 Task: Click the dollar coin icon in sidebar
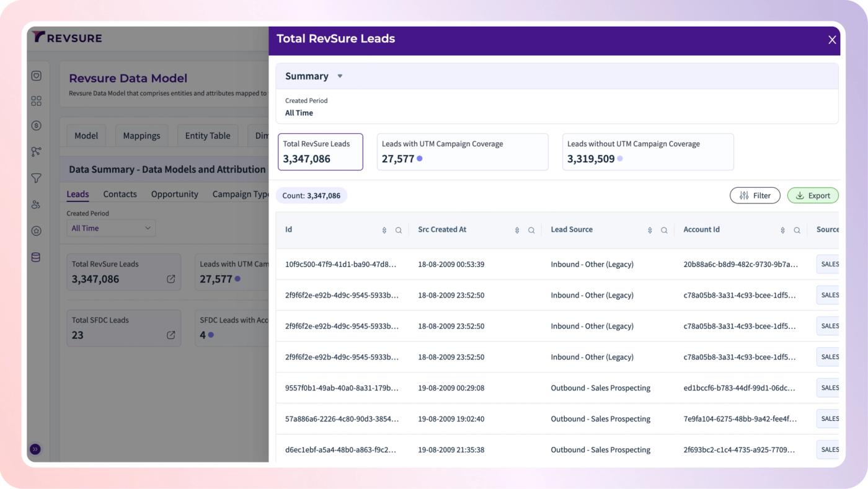pyautogui.click(x=36, y=126)
